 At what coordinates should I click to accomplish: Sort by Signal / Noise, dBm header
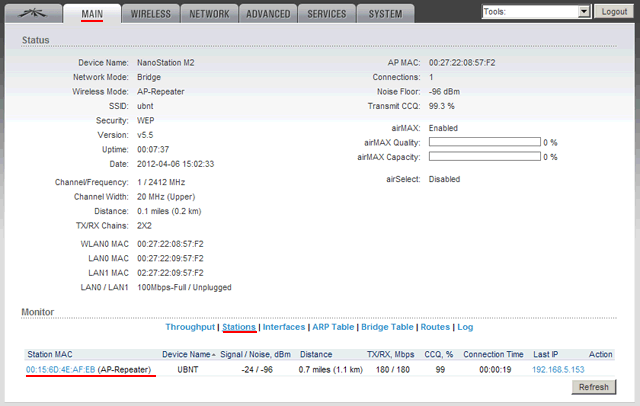pos(256,354)
